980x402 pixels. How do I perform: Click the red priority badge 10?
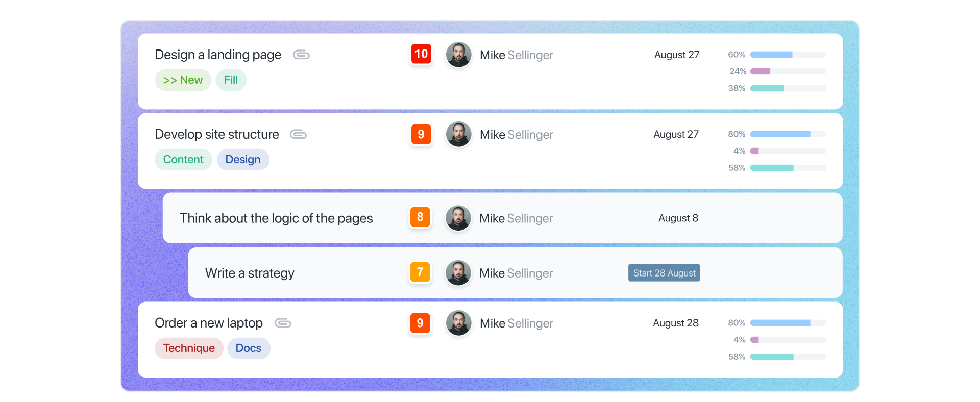click(x=420, y=53)
